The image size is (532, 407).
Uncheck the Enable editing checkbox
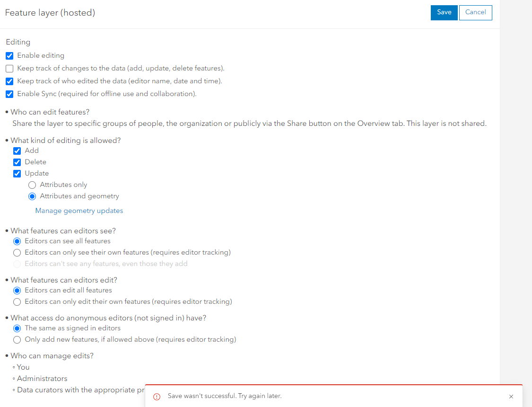(x=9, y=56)
